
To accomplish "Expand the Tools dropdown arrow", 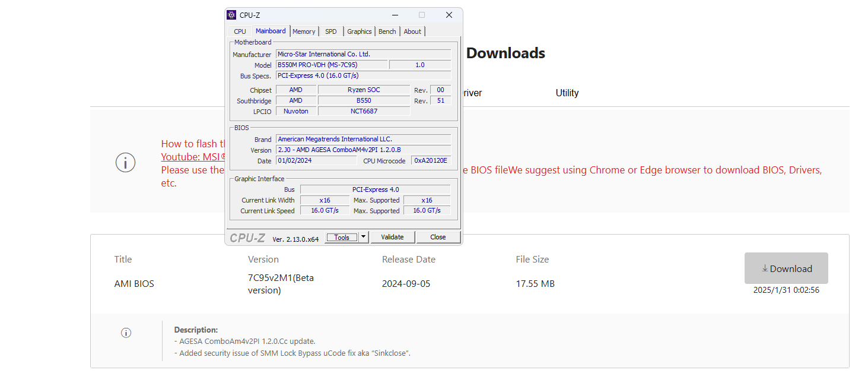I will [364, 237].
